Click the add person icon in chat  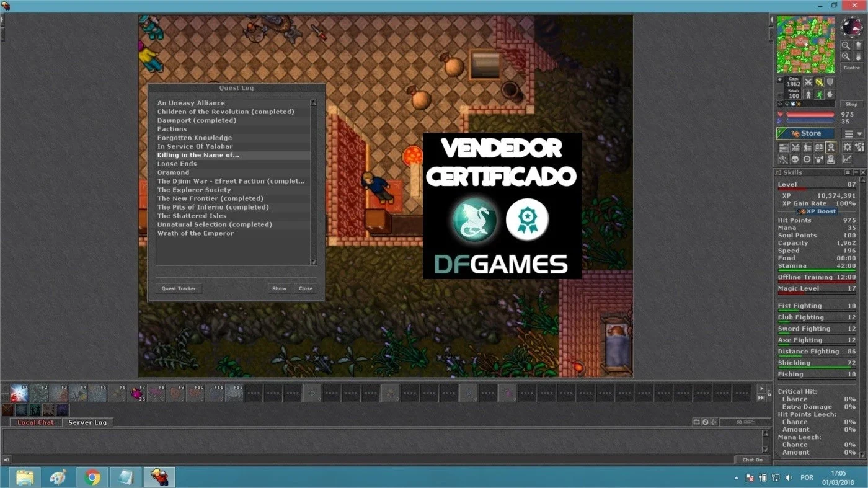pos(714,422)
